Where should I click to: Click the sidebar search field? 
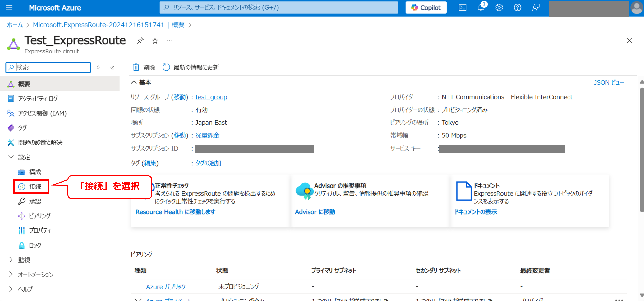pos(48,67)
